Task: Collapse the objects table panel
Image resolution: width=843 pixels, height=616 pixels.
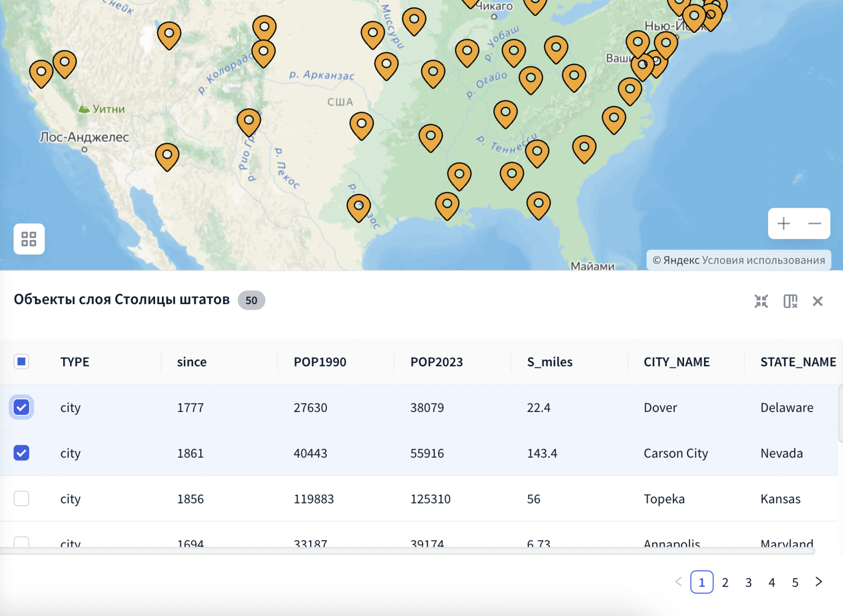Action: click(761, 301)
